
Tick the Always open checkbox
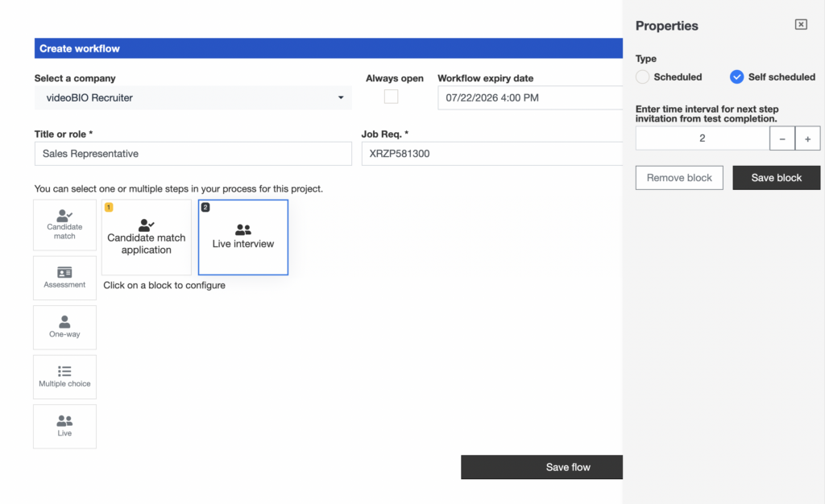[391, 97]
